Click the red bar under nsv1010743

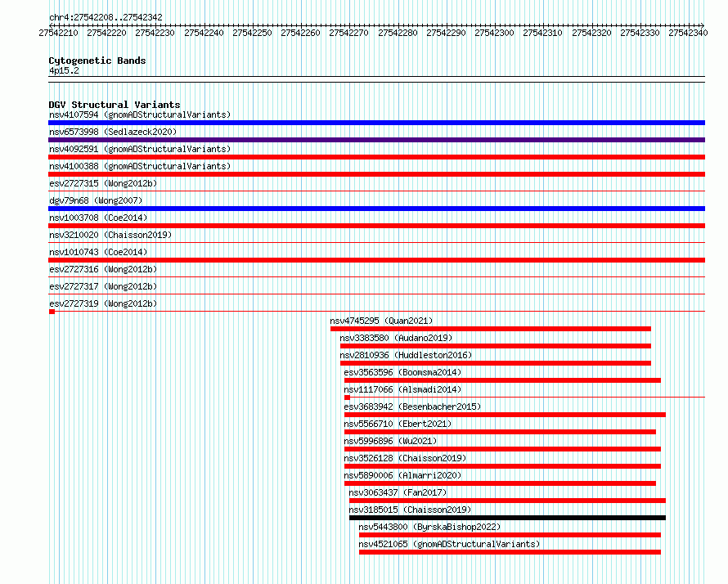[x=376, y=260]
